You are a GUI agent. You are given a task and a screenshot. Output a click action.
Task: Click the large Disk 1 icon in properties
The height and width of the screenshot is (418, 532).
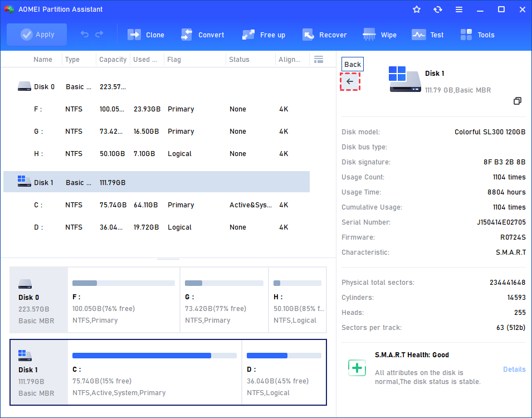point(405,79)
